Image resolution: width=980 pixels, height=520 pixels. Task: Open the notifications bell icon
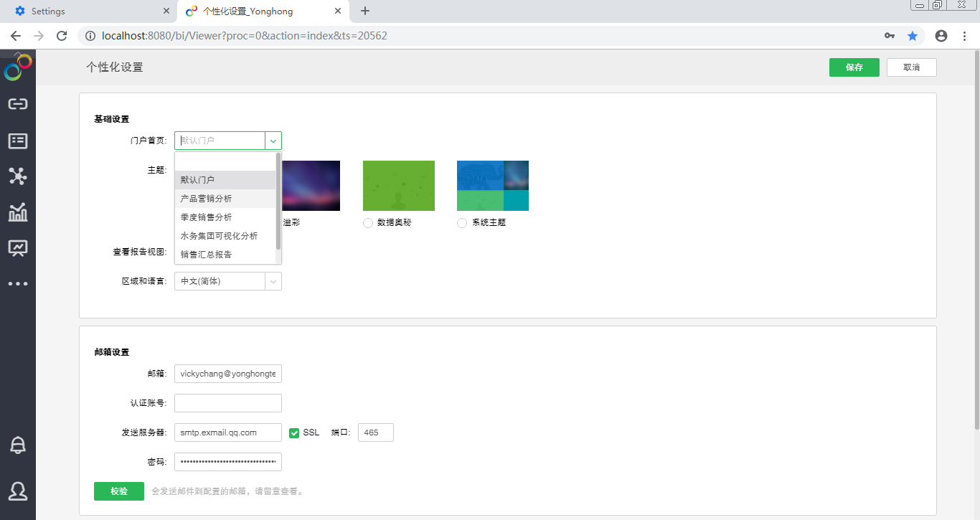tap(18, 445)
